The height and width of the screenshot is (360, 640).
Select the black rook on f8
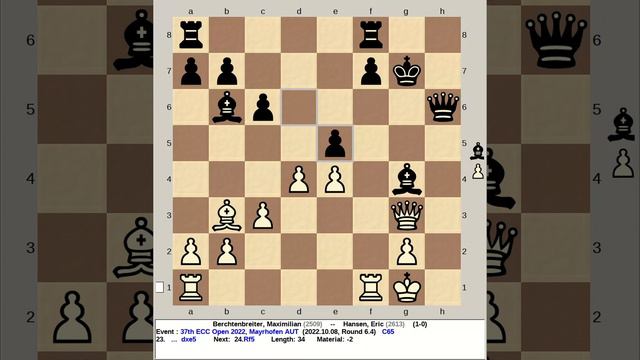click(x=371, y=35)
